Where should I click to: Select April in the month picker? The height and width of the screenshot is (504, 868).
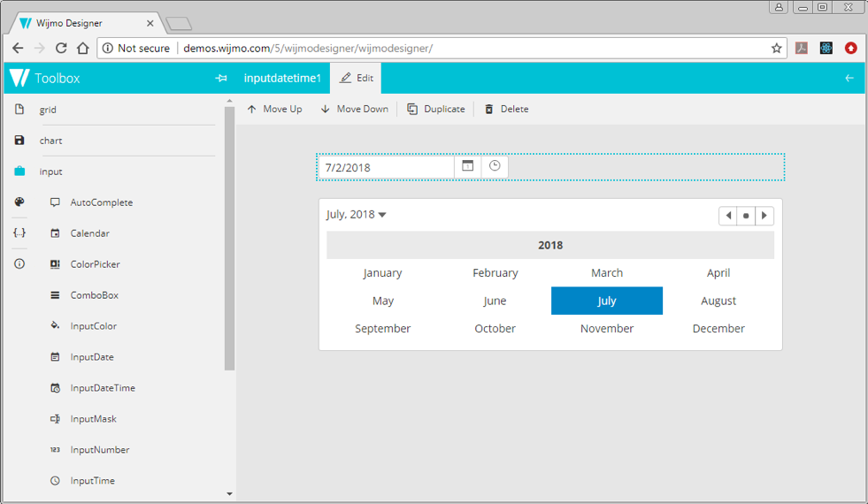click(x=718, y=272)
